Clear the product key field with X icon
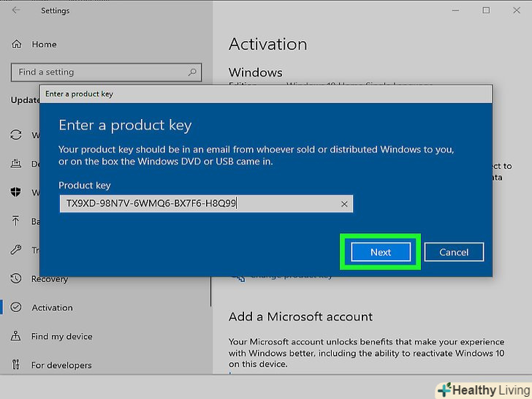 click(x=344, y=204)
